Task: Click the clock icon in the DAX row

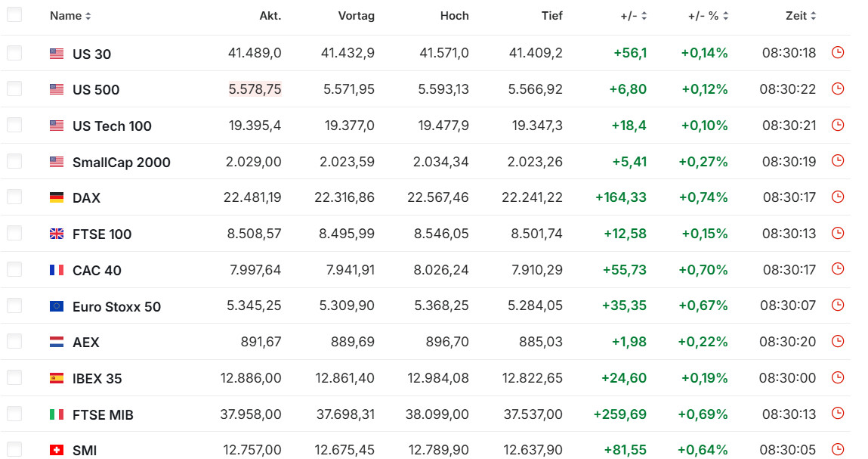Action: pos(837,197)
